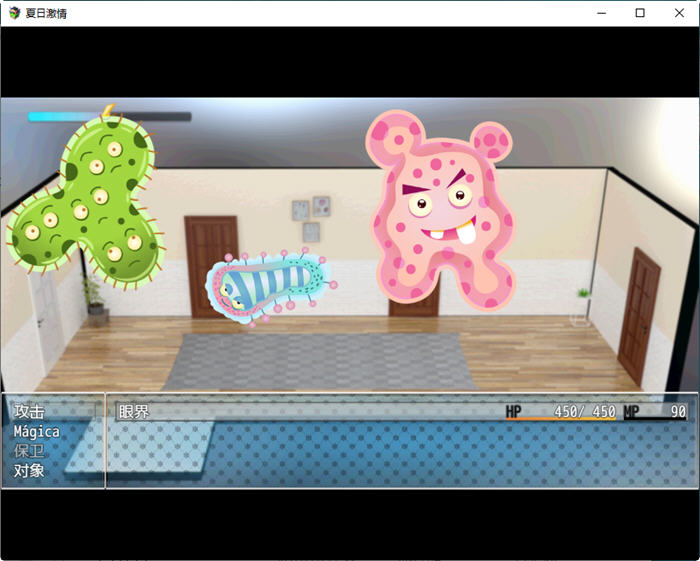Open the 对象 items command
This screenshot has height=561, width=700.
[30, 470]
